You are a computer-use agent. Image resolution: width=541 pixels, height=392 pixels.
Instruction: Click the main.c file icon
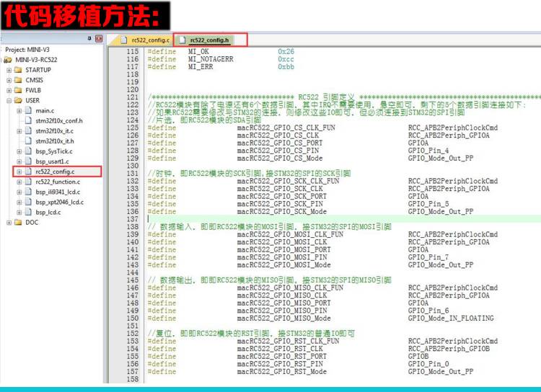pos(29,110)
